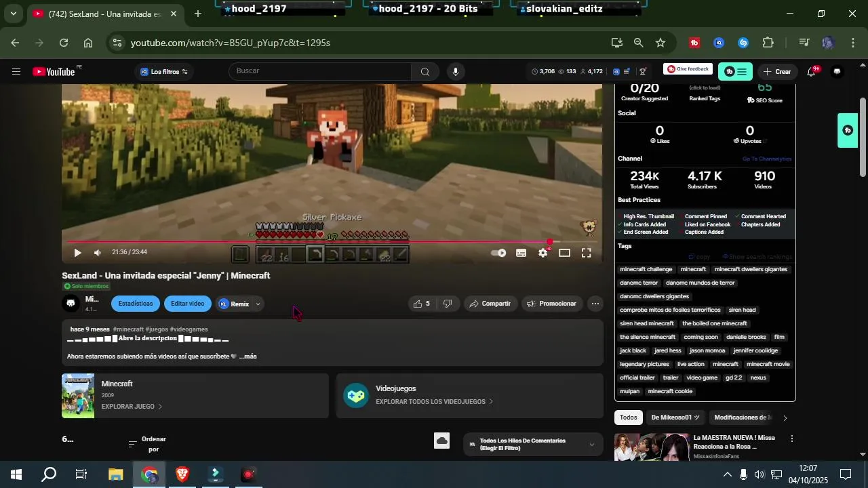Toggle autoplay switch

tap(498, 253)
